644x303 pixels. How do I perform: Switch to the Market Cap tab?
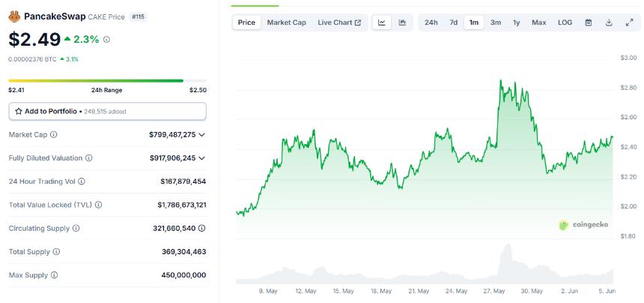286,22
